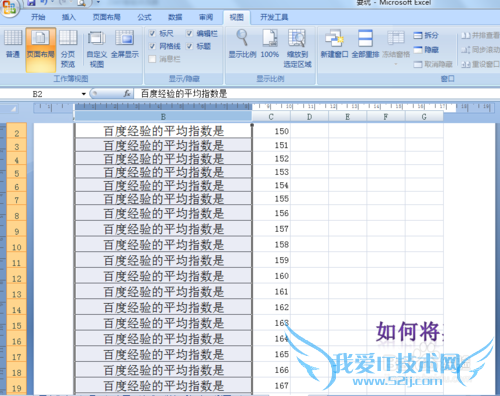Open a New Window (新建窗口)
This screenshot has height=396, width=500.
334,44
